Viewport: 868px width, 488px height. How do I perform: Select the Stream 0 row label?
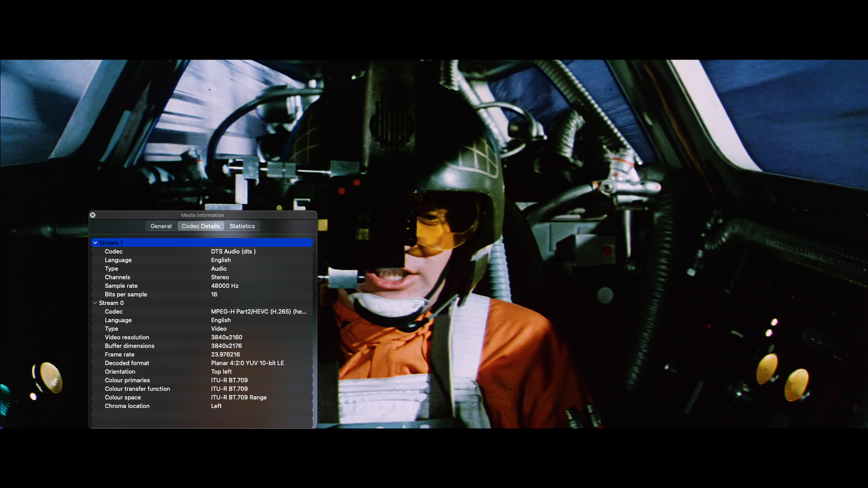111,303
